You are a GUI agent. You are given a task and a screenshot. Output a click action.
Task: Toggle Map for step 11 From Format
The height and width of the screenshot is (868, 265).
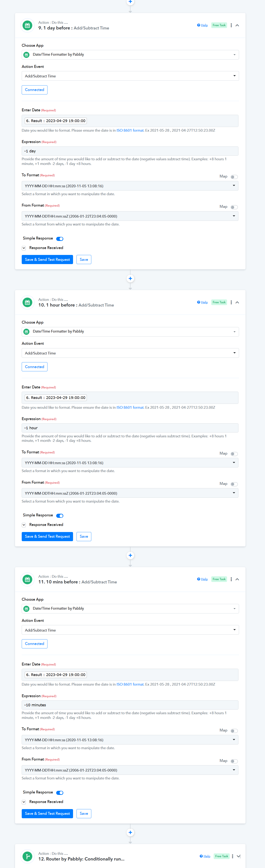[234, 761]
